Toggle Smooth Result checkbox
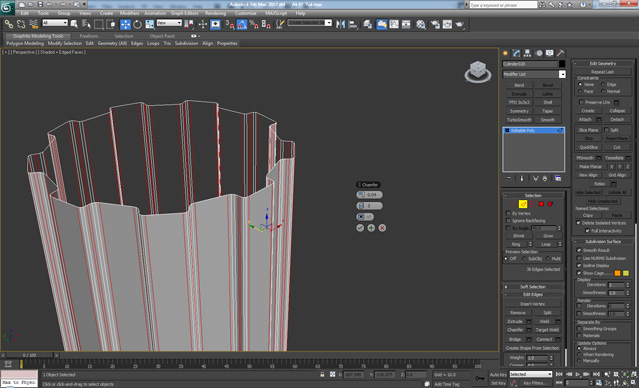Screen dimensions: 639x388 [x=579, y=250]
